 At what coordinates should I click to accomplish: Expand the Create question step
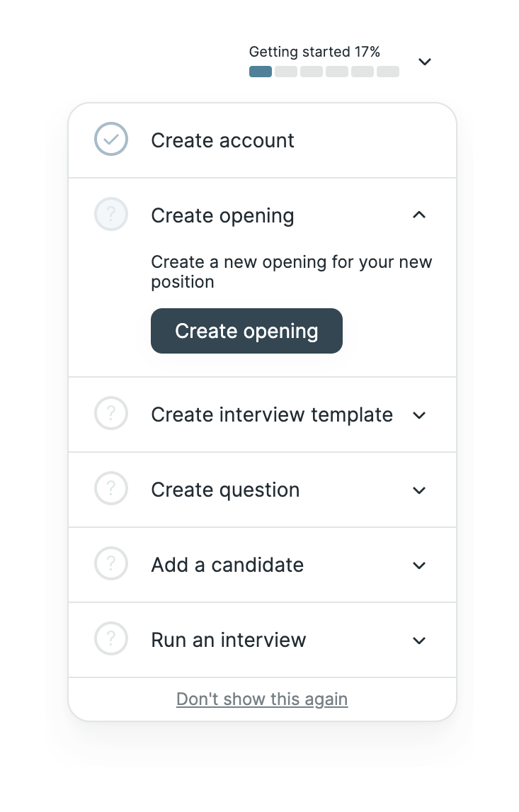[x=419, y=490]
